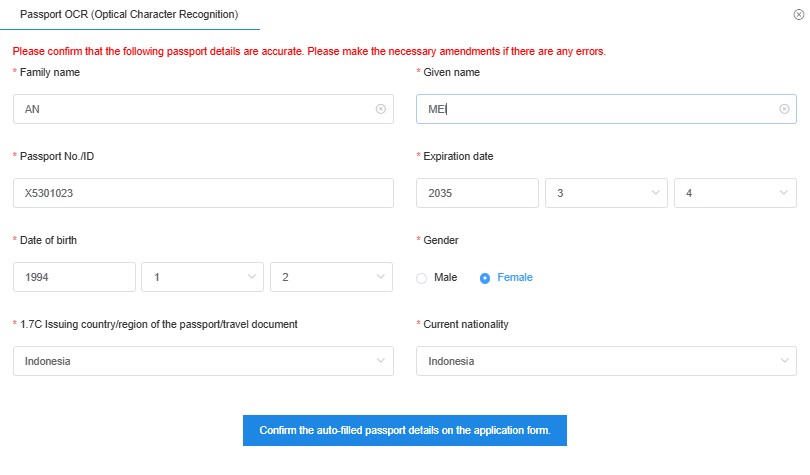This screenshot has width=810, height=475.
Task: Open the expiration day dropdown
Action: (735, 193)
